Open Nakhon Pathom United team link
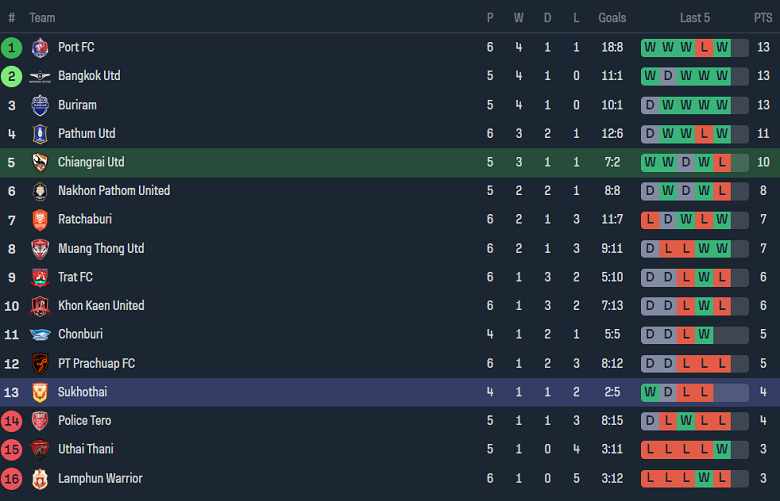The height and width of the screenshot is (501, 780). (x=113, y=191)
